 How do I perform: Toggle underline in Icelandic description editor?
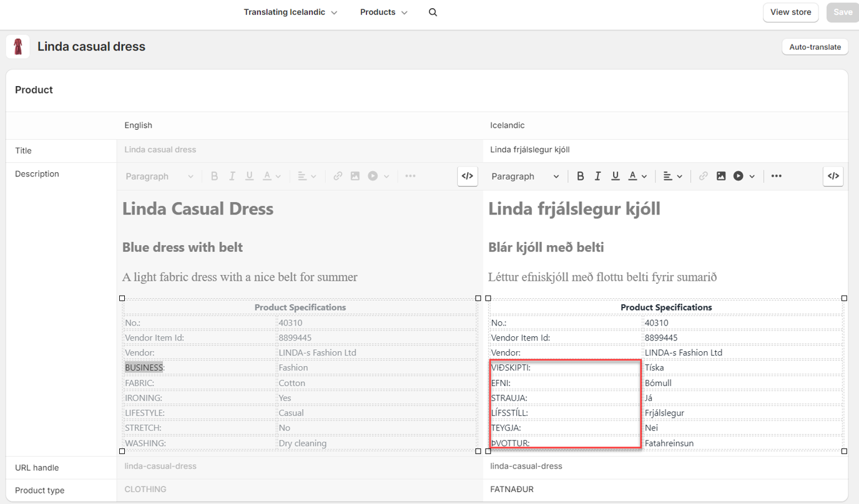point(615,177)
